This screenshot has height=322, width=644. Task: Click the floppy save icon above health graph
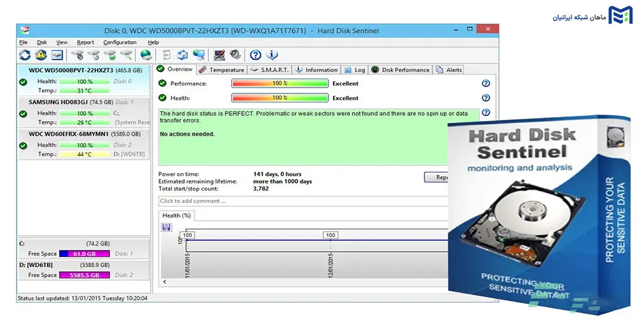tap(166, 227)
